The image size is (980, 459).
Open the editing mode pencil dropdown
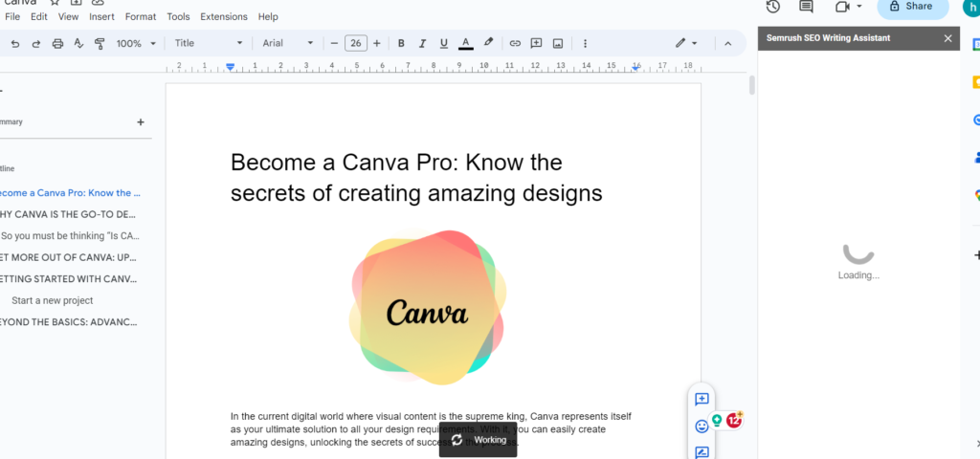coord(686,43)
